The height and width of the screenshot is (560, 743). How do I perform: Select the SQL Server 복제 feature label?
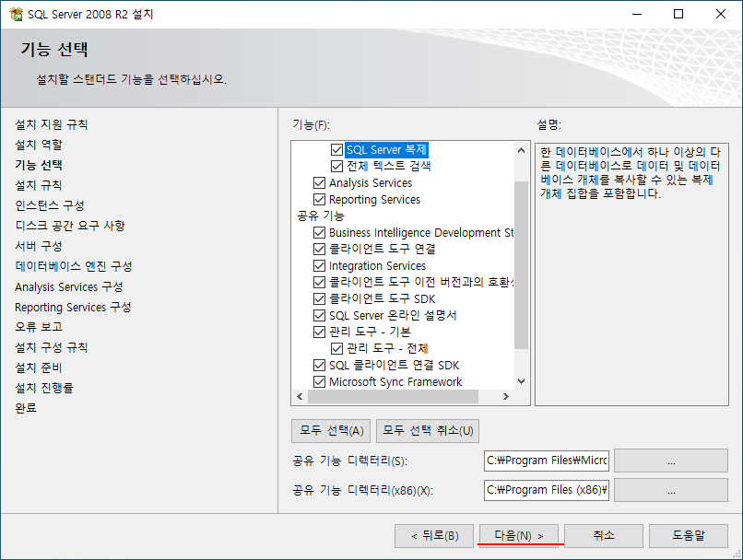tap(386, 149)
